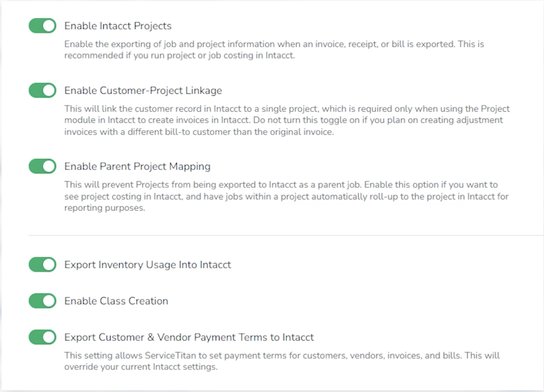Image resolution: width=544 pixels, height=392 pixels.
Task: Click the "Enable Class Creation" label text
Action: coord(116,301)
